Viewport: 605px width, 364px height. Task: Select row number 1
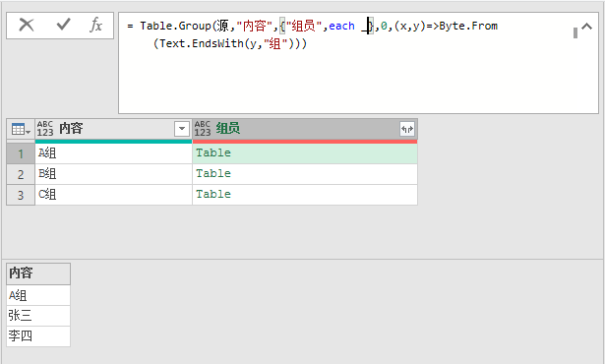21,153
